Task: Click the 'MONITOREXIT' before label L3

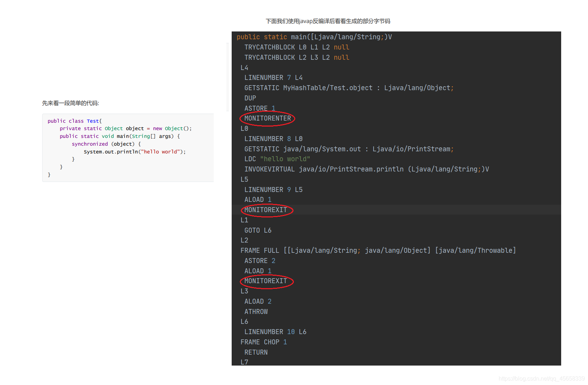Action: (x=266, y=281)
